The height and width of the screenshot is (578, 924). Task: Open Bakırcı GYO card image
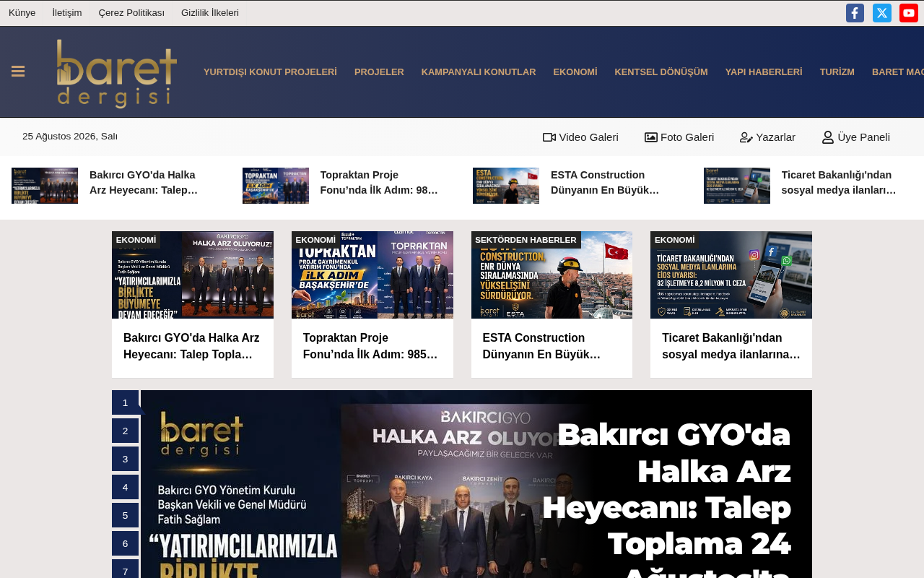pyautogui.click(x=193, y=275)
